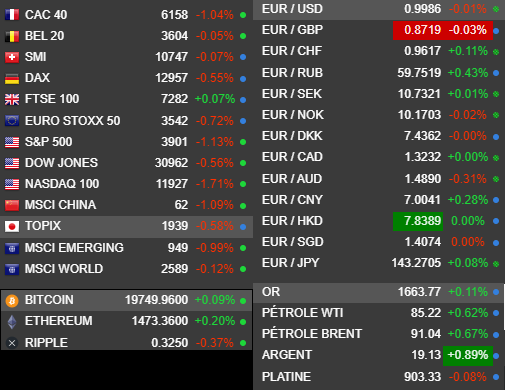Open the MSCI EMERGING index row

click(x=126, y=248)
